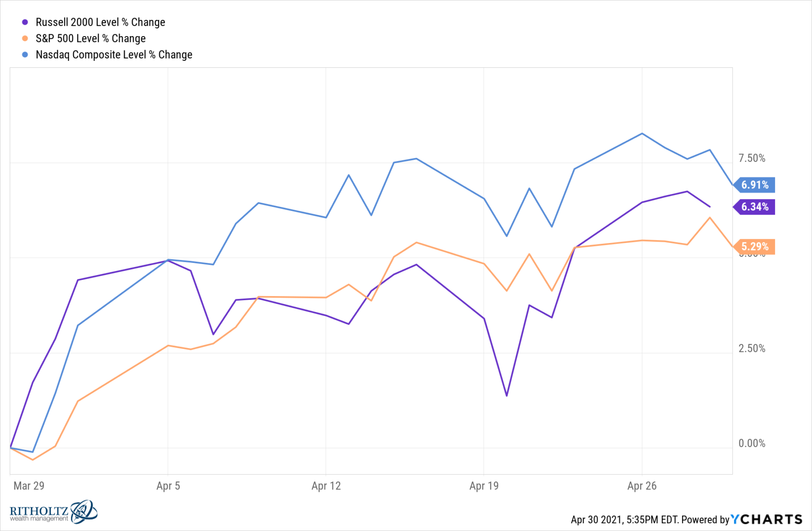Click the 0.00% y-axis label
The width and height of the screenshot is (812, 531).
point(752,444)
